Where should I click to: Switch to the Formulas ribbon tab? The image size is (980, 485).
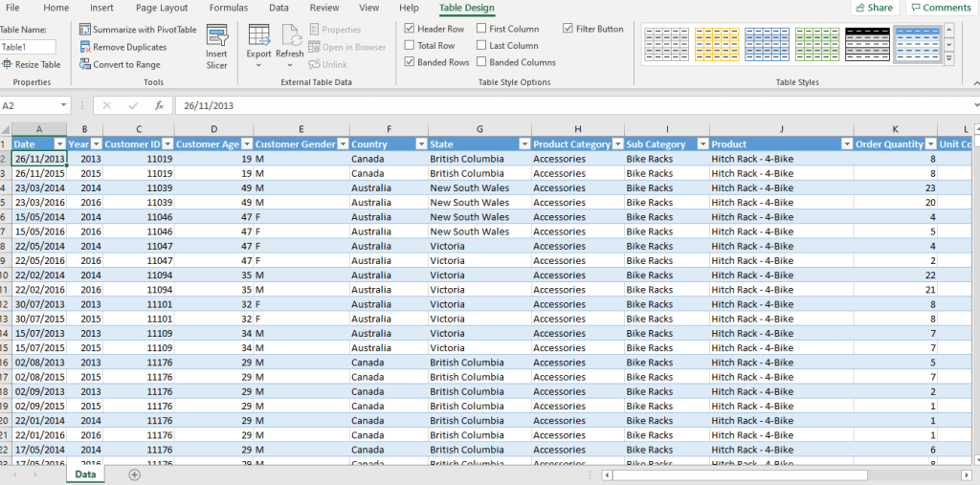(x=229, y=8)
